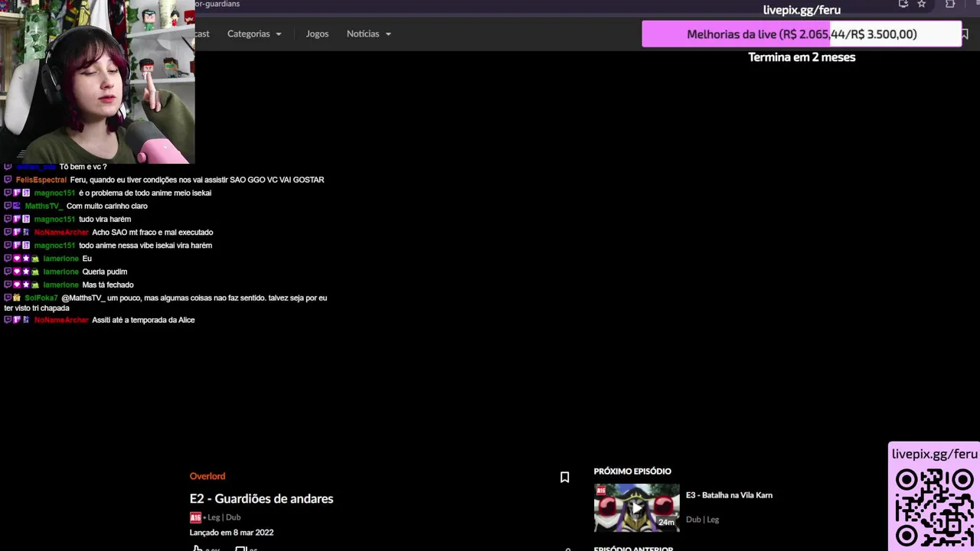This screenshot has width=980, height=551.
Task: Click the 'Dub | Leg' label under next episode
Action: tap(702, 520)
